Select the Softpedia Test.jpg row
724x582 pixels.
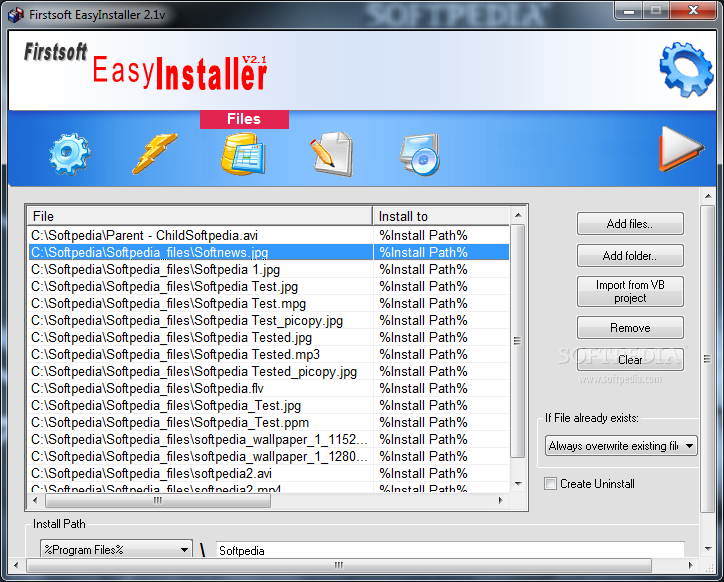(x=269, y=287)
